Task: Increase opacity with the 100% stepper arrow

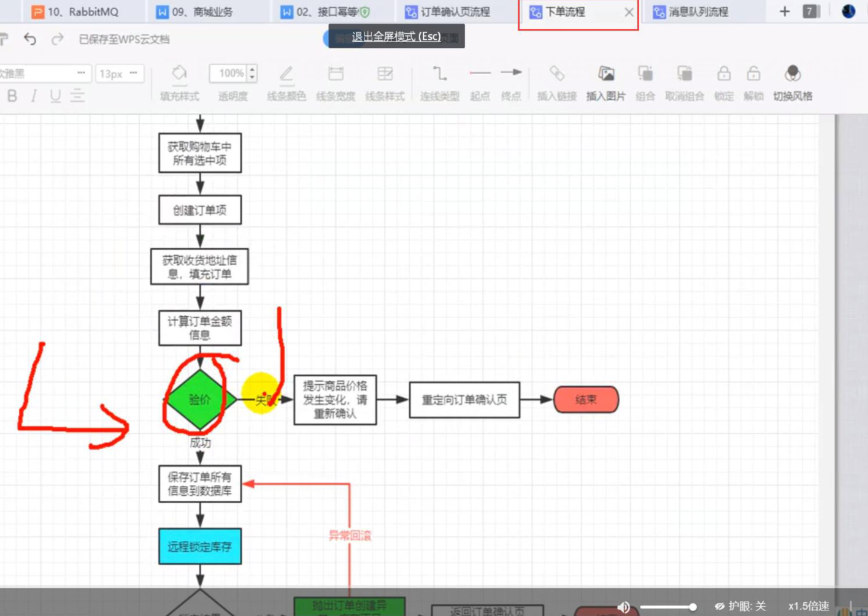Action: 252,69
